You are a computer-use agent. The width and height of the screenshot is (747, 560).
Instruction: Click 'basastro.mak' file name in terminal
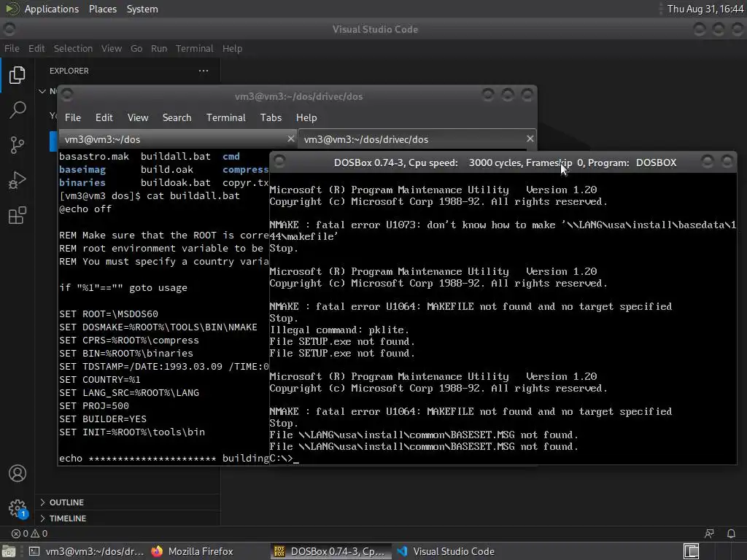tap(94, 156)
